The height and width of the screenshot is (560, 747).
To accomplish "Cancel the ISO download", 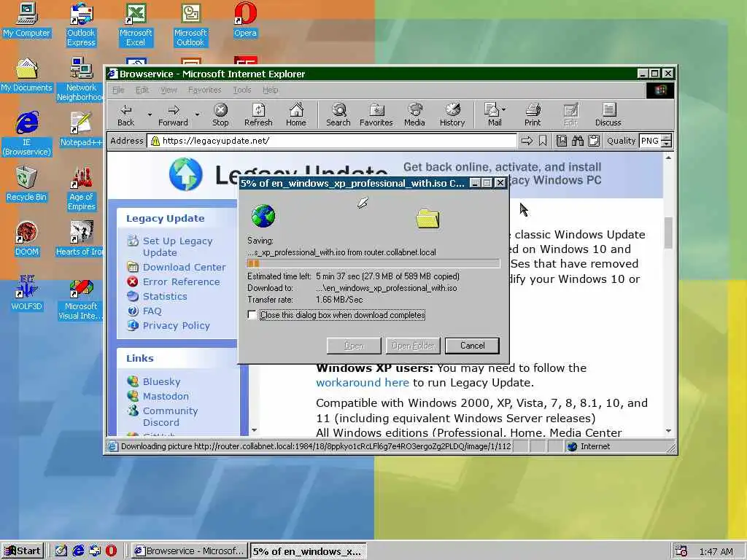I will pyautogui.click(x=472, y=346).
